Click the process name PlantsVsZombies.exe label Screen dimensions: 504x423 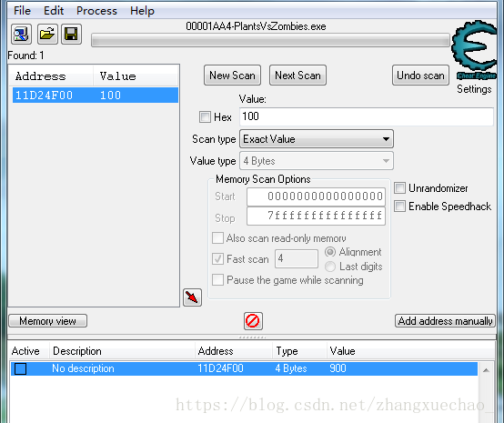(x=256, y=26)
